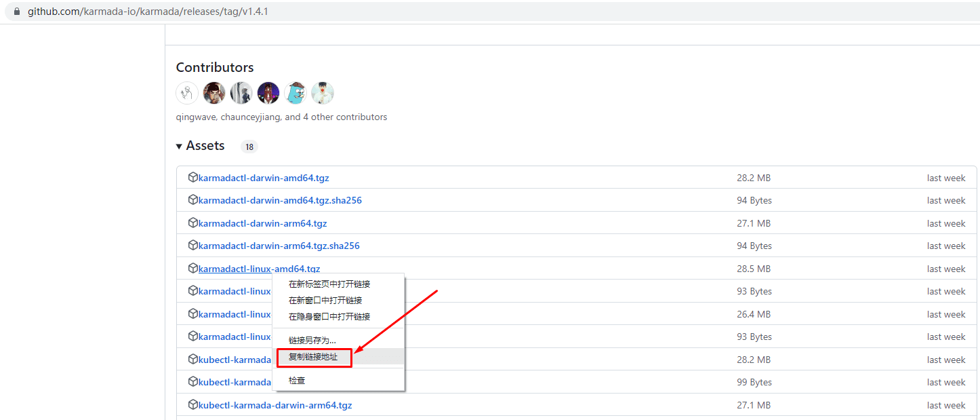Download karmadactl-darwin-amd64.tgz

click(x=264, y=178)
